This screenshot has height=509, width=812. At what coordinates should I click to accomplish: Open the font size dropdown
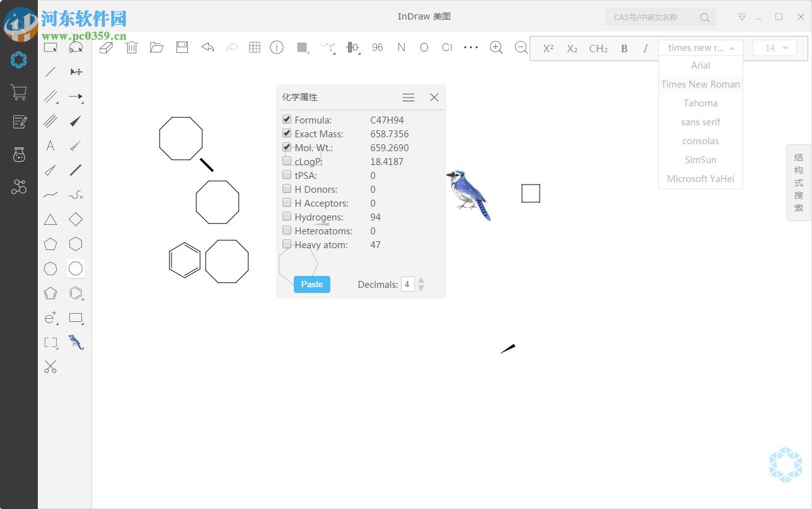(775, 48)
